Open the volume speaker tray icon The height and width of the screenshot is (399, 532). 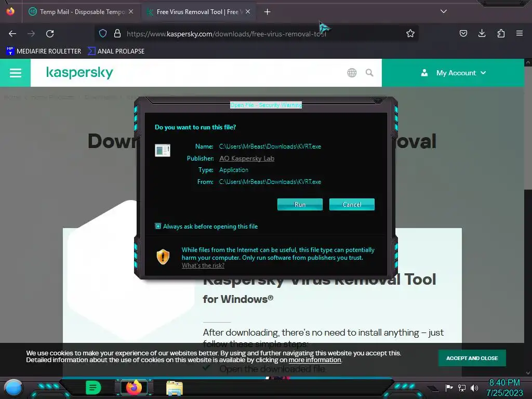tap(474, 388)
